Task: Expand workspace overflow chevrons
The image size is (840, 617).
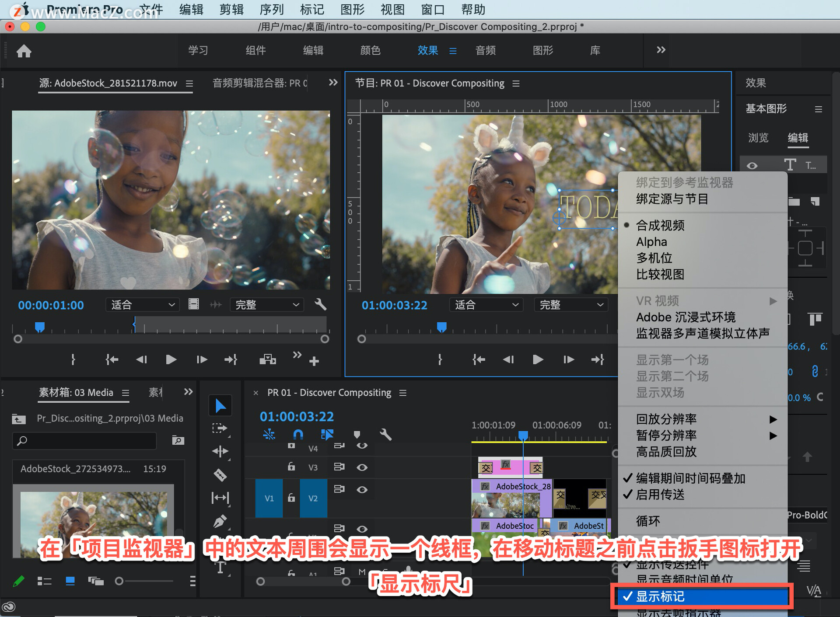Action: click(661, 50)
